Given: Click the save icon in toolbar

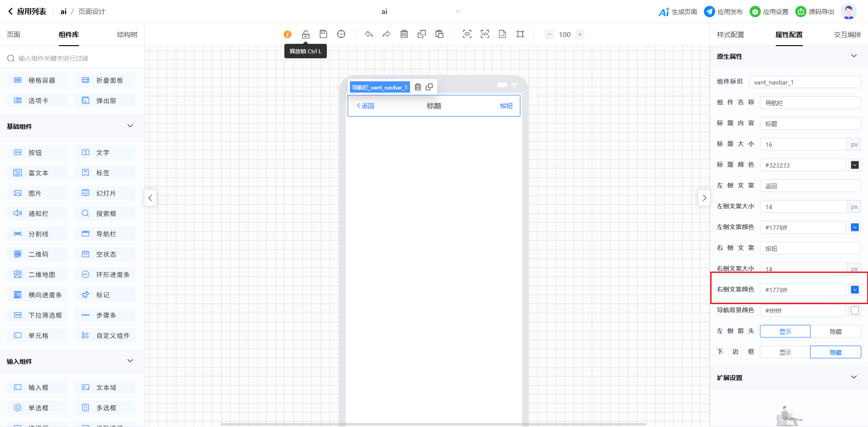Looking at the screenshot, I should coord(323,34).
